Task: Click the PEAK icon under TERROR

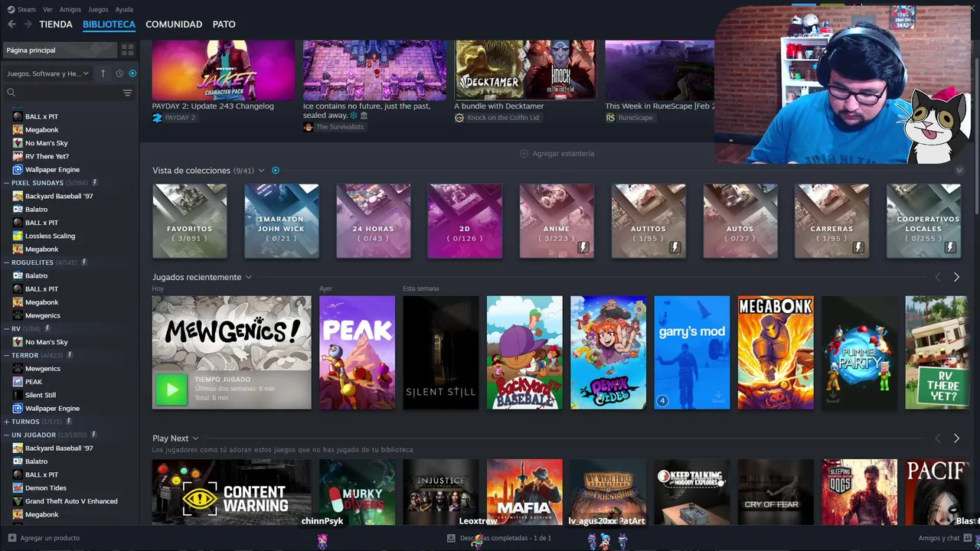Action: point(18,382)
